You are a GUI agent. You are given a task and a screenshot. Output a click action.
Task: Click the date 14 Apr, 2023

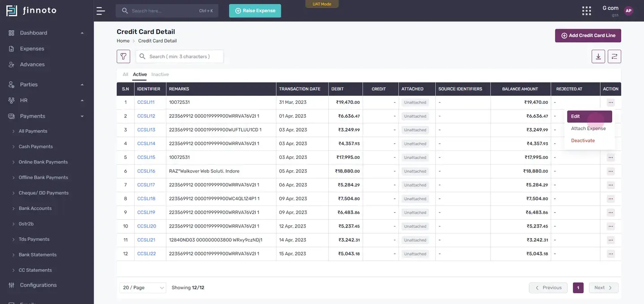[293, 240]
